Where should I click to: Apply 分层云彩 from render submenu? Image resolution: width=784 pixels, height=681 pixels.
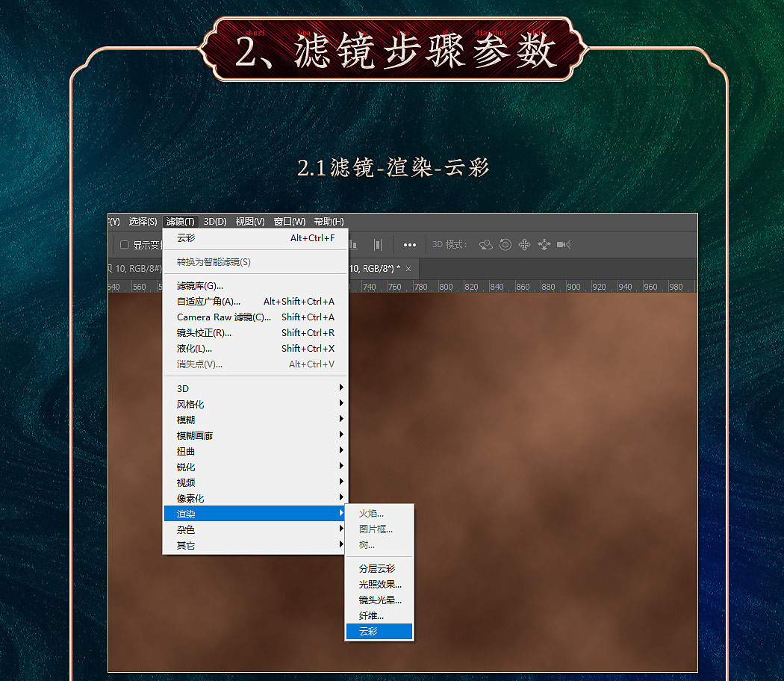point(379,568)
